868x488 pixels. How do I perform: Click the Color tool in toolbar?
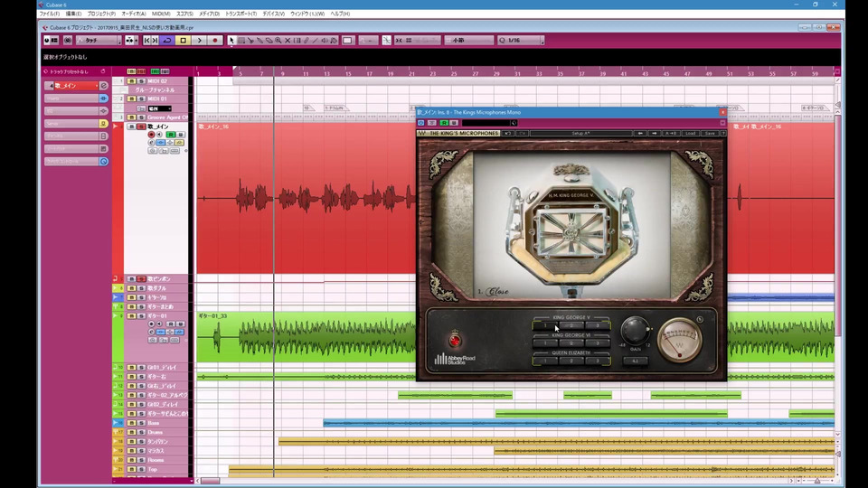coord(334,41)
